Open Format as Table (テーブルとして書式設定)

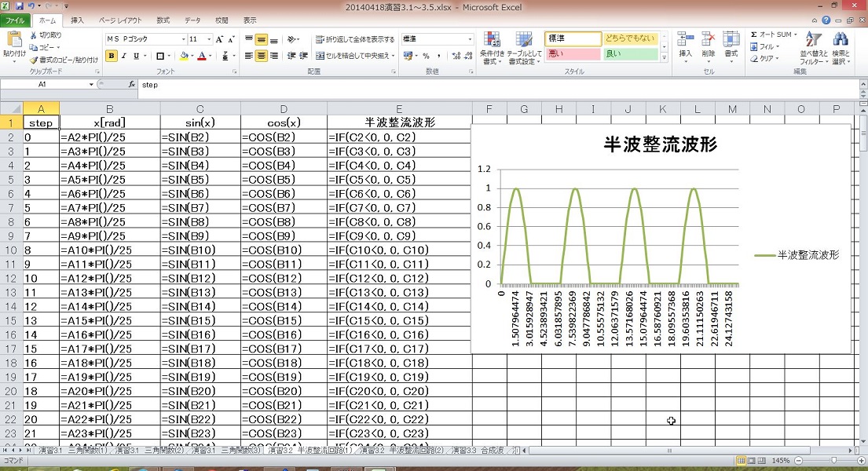point(524,48)
